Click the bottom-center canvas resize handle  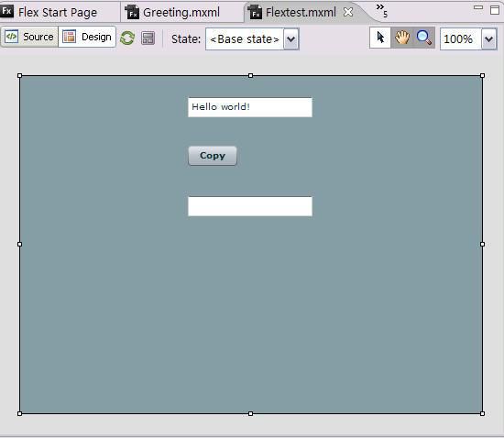coord(251,413)
